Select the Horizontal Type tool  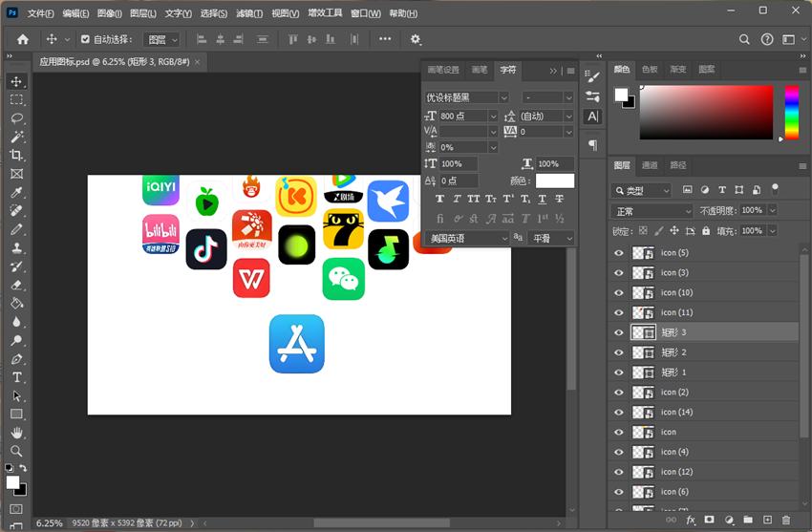[x=16, y=377]
